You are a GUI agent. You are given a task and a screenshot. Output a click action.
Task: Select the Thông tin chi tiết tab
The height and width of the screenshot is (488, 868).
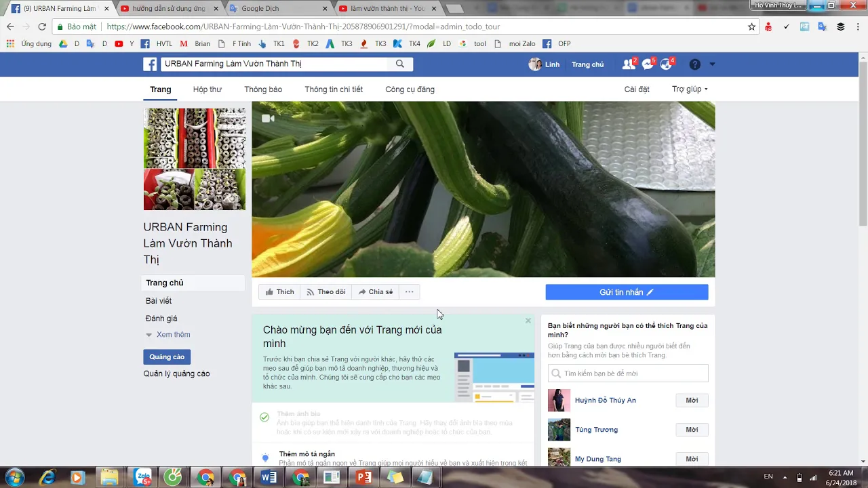[x=334, y=89]
